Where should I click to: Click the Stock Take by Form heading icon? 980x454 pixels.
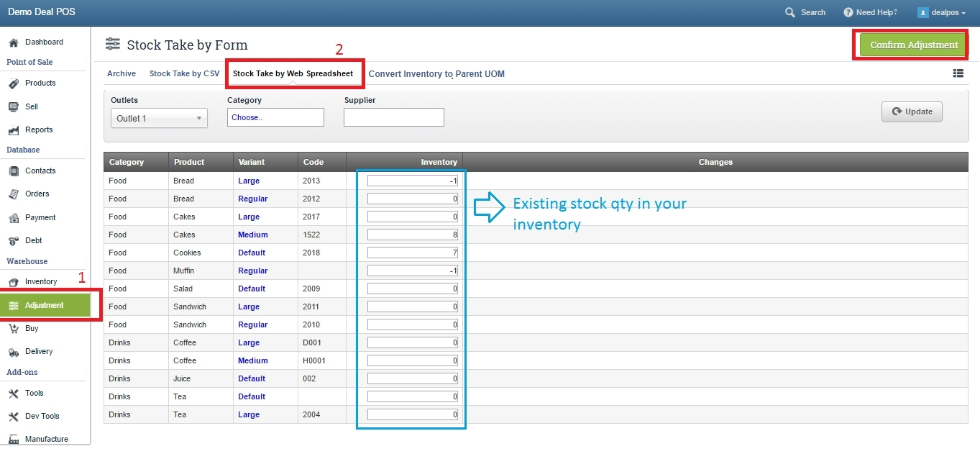113,45
